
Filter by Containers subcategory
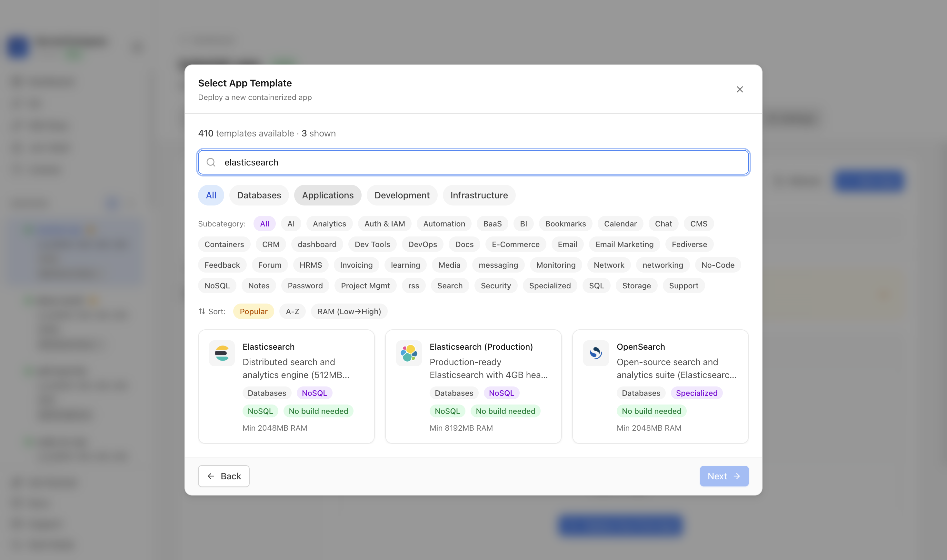[x=224, y=245]
